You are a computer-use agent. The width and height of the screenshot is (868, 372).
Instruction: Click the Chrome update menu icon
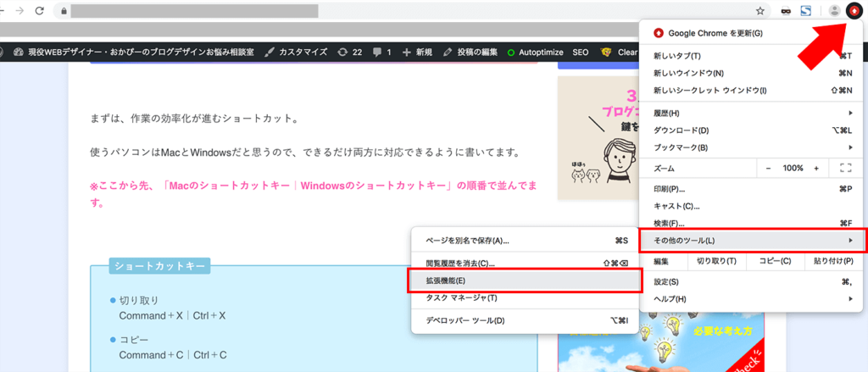pyautogui.click(x=853, y=10)
